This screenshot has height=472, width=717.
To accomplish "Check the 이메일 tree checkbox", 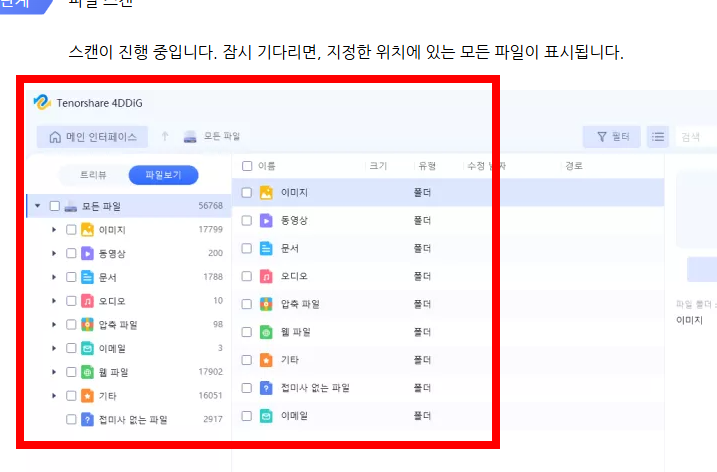I will [x=71, y=349].
